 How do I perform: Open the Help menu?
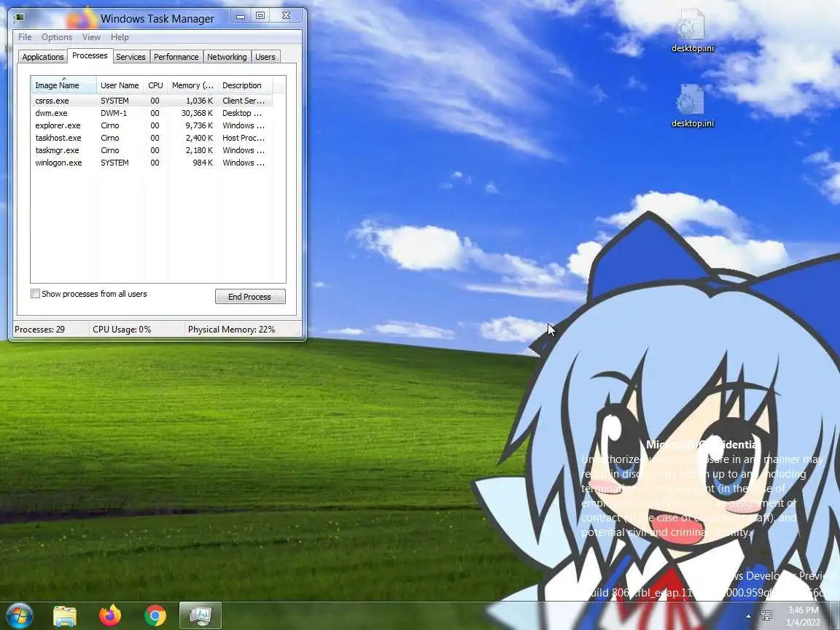[120, 37]
